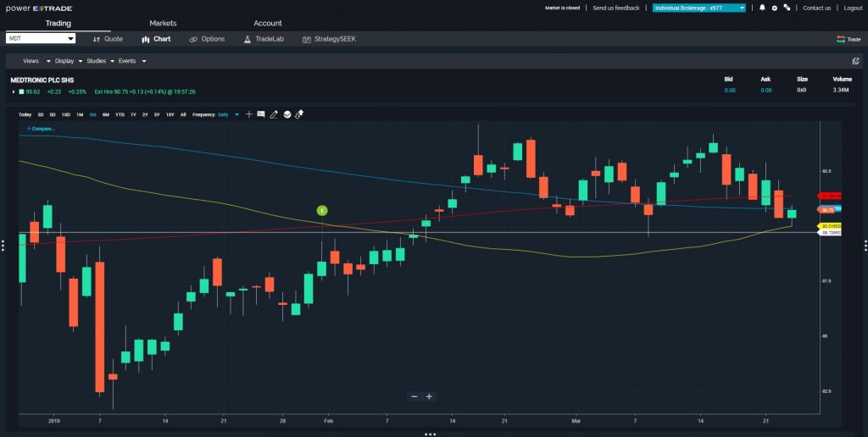Viewport: 868px width, 437px height.
Task: Set chart range to 5D
Action: 53,114
